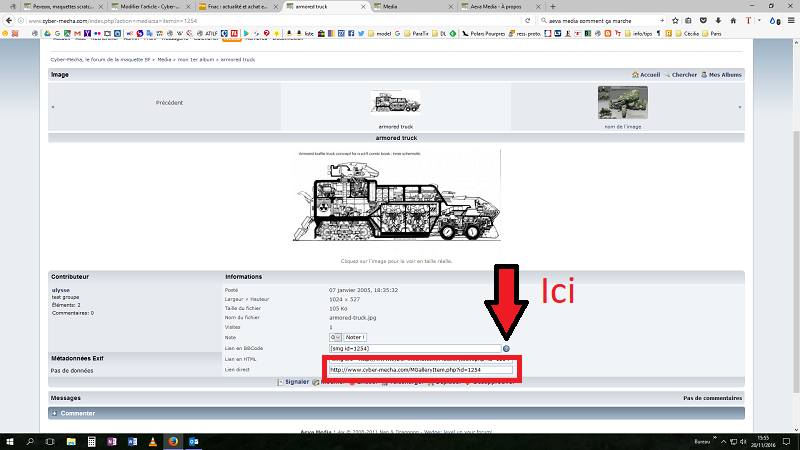800x450 pixels.
Task: Open the Twitter bookmark icon
Action: tap(361, 34)
